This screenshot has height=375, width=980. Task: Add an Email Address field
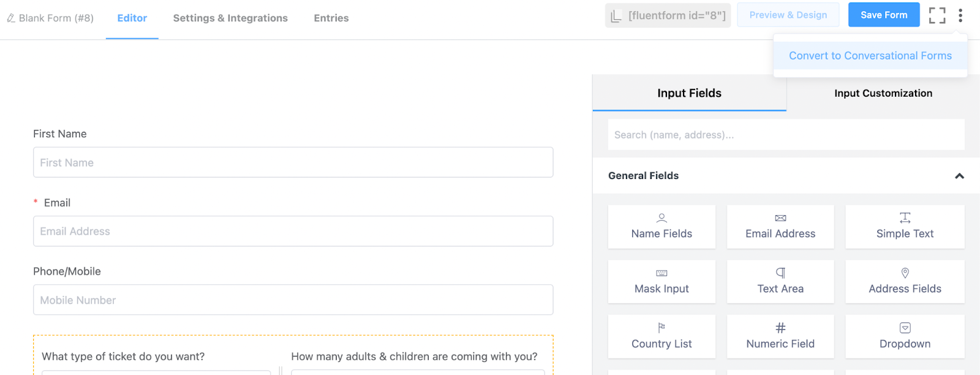pos(780,227)
